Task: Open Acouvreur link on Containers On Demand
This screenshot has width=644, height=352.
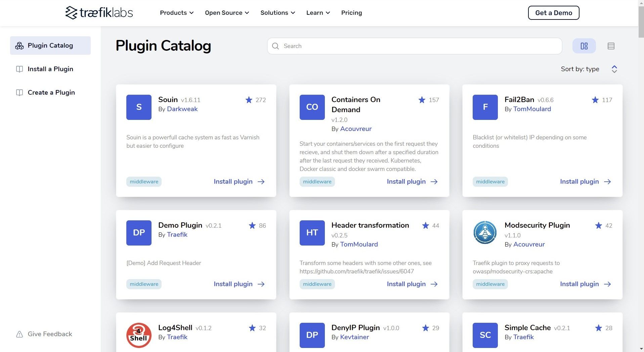Action: click(x=356, y=129)
